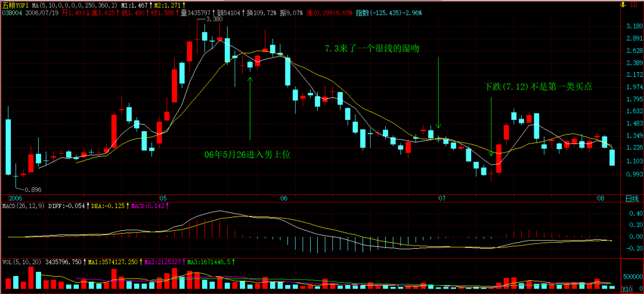This screenshot has height=294, width=644.
Task: Click the change value 涨(0.099)6.65%
Action: pos(329,13)
